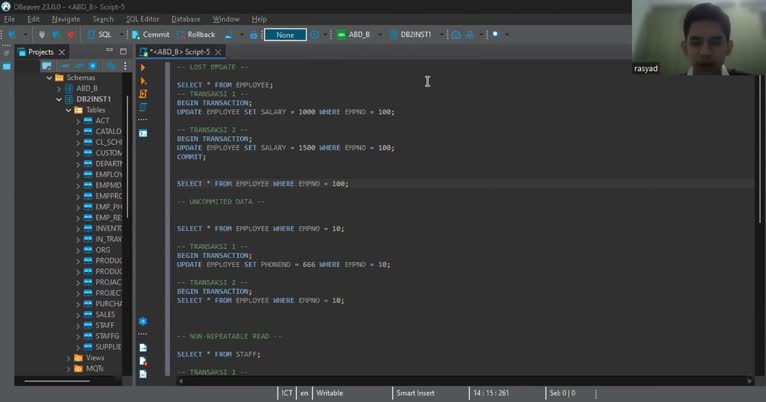
Task: Expand the STAFF table node
Action: point(78,325)
